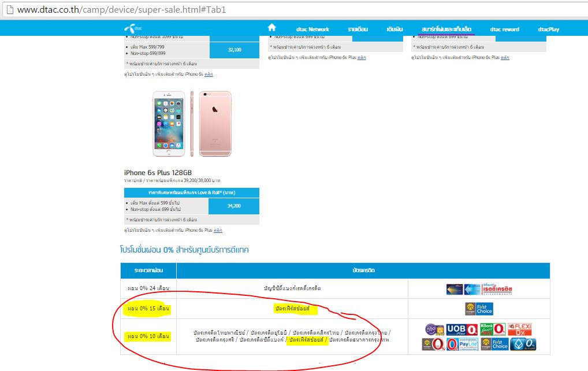Click the home icon in navigation bar

[x=272, y=27]
